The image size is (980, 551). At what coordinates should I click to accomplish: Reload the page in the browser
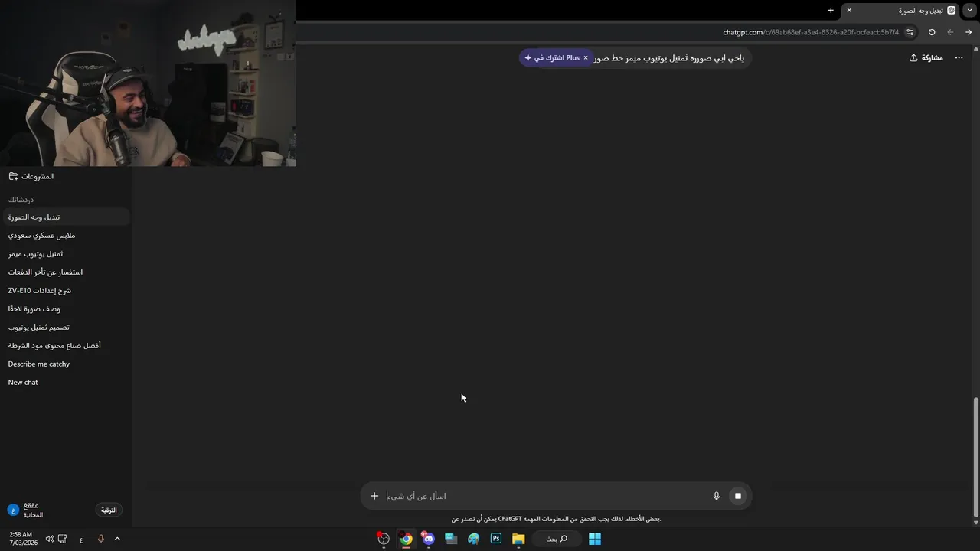coord(932,32)
